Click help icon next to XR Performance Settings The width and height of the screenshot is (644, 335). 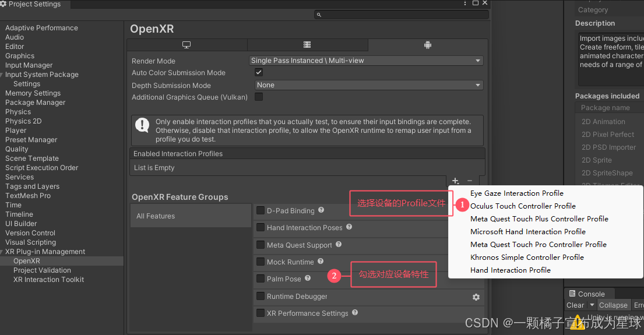coord(355,312)
